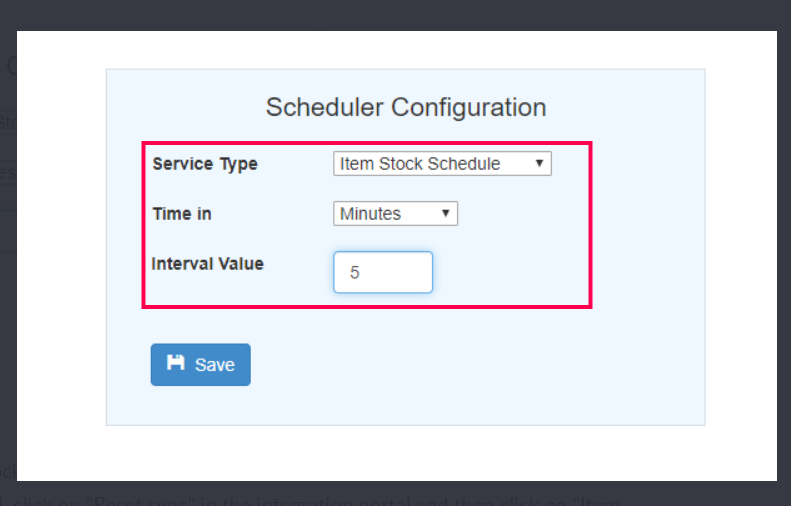This screenshot has width=791, height=506.
Task: Click the Scheduler Configuration heading
Action: click(x=405, y=108)
